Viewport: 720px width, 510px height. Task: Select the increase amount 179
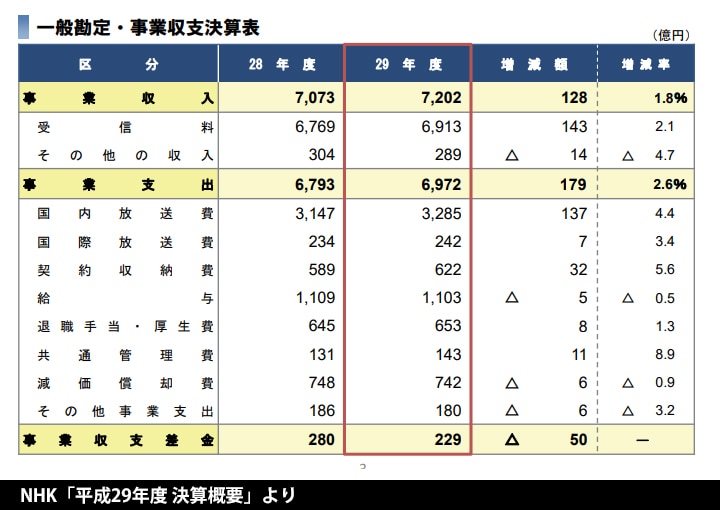tap(573, 185)
